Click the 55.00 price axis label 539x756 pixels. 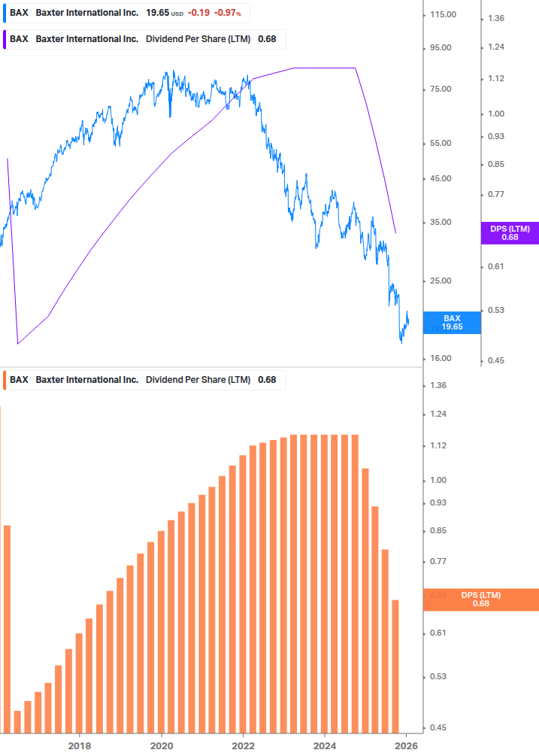tap(441, 143)
